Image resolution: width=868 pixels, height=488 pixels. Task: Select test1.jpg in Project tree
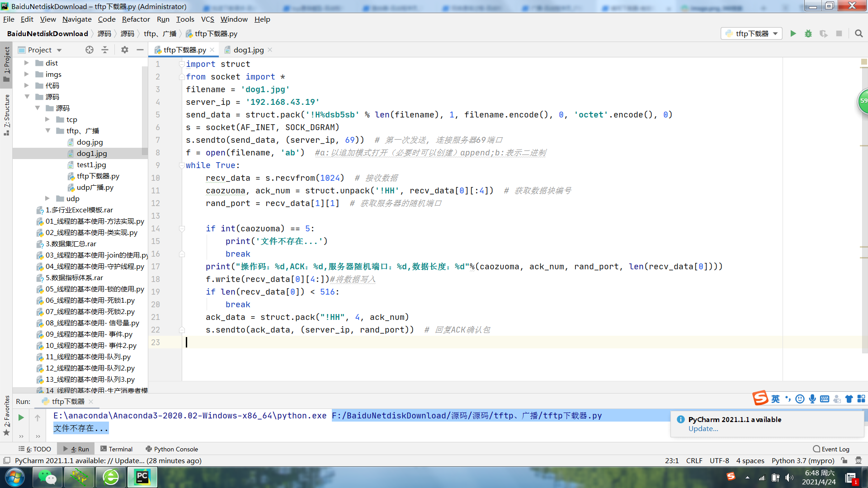(91, 164)
